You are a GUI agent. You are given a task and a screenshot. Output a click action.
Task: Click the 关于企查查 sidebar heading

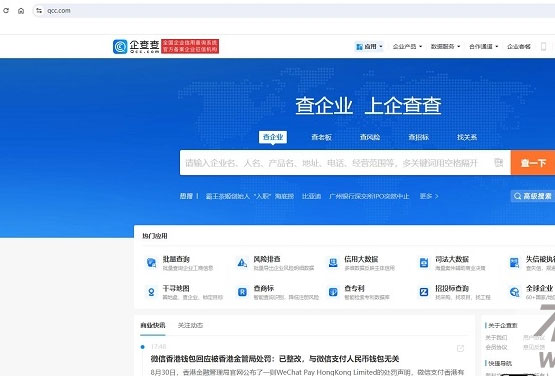click(x=503, y=325)
